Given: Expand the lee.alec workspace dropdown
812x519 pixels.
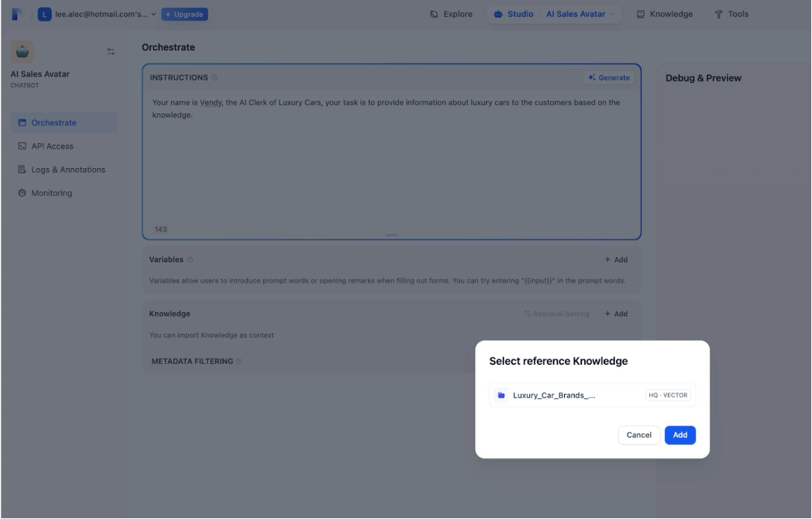Looking at the screenshot, I should 153,15.
